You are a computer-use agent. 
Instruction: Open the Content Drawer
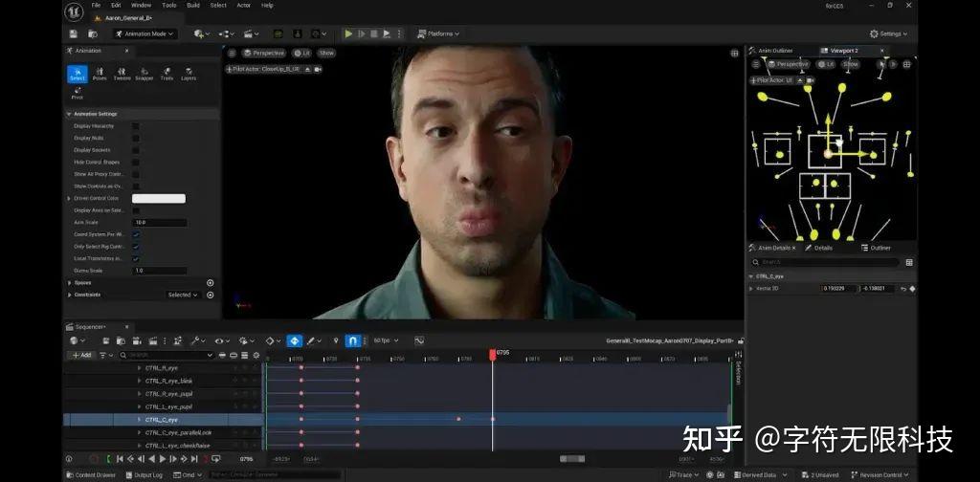click(x=91, y=475)
